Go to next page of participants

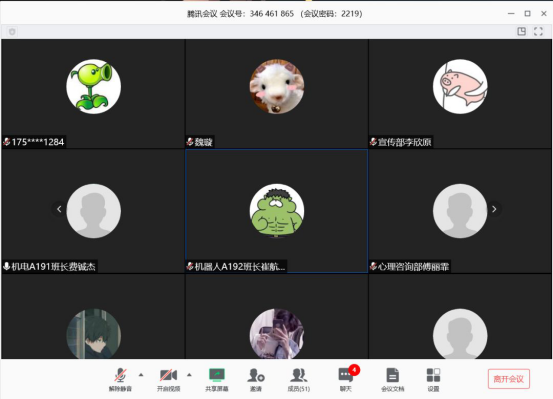[x=494, y=209]
